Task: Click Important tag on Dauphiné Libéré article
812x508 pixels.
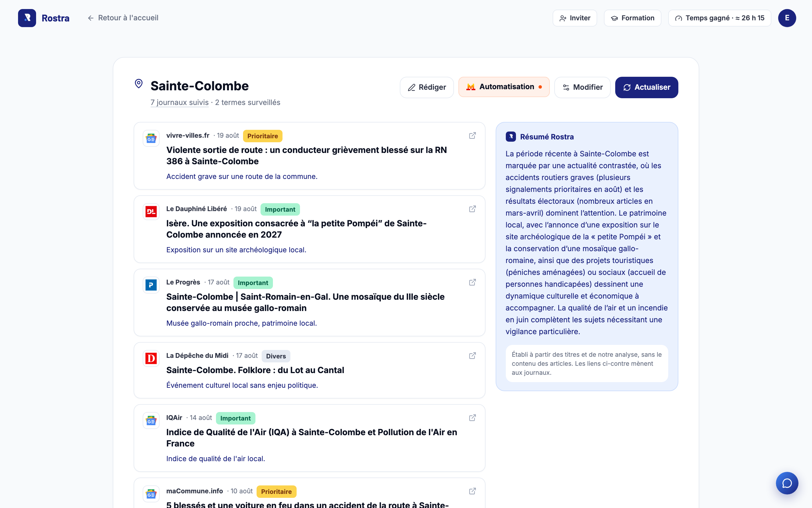Action: point(280,209)
